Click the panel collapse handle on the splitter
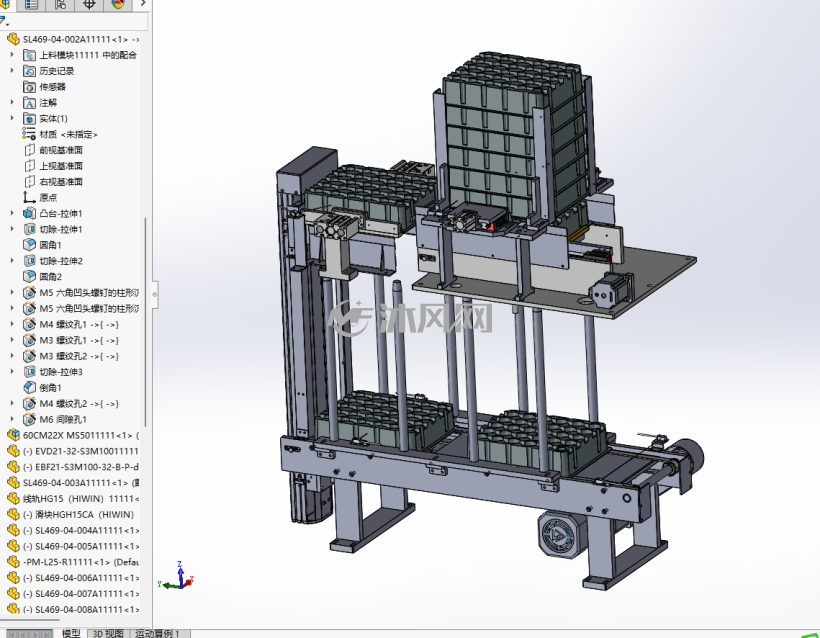 coord(155,294)
